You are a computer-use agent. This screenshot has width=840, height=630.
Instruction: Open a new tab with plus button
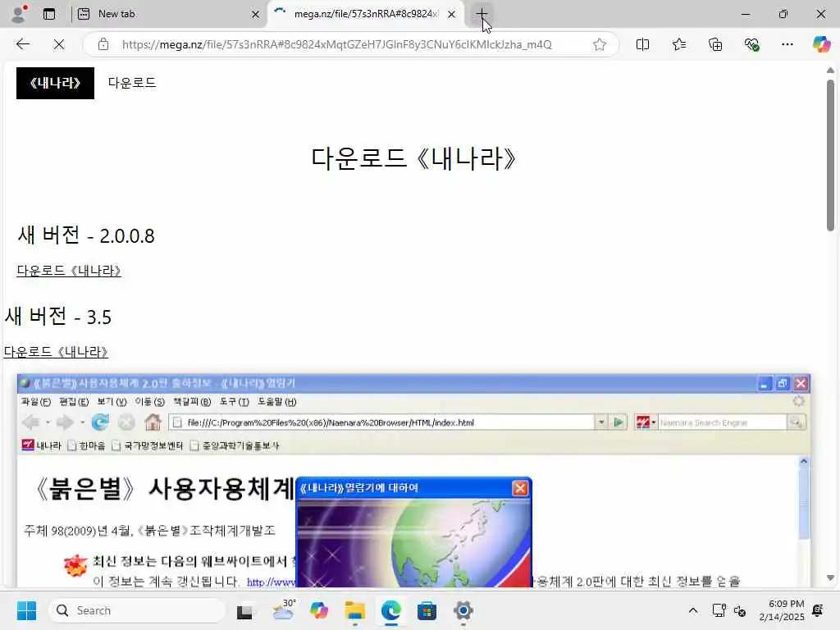482,14
